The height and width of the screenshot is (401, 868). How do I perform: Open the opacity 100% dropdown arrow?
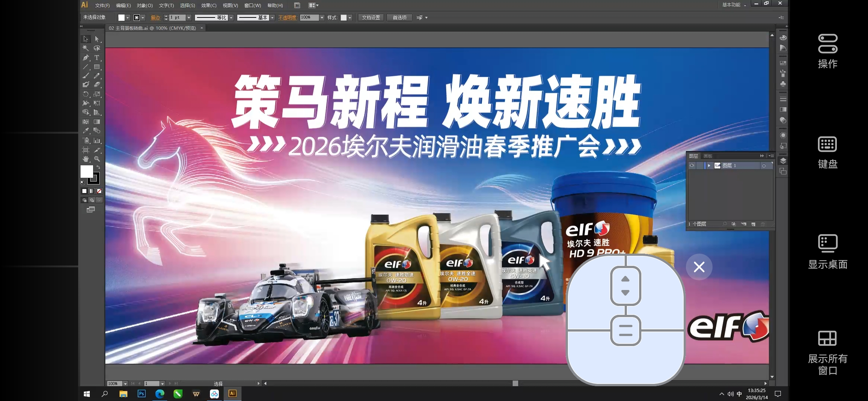click(322, 17)
